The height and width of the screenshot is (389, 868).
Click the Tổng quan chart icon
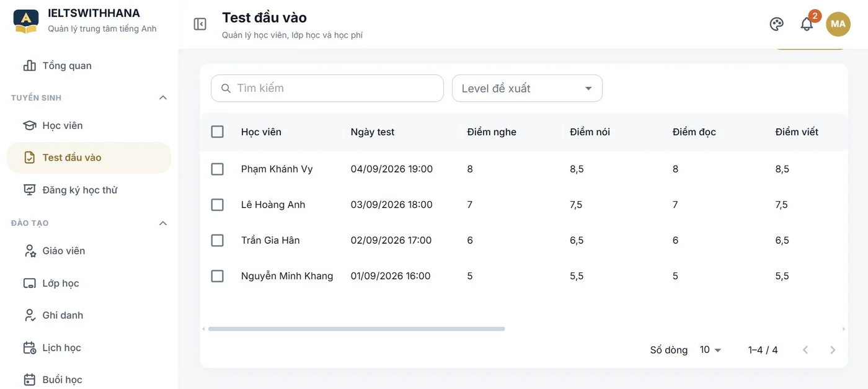[x=29, y=66]
